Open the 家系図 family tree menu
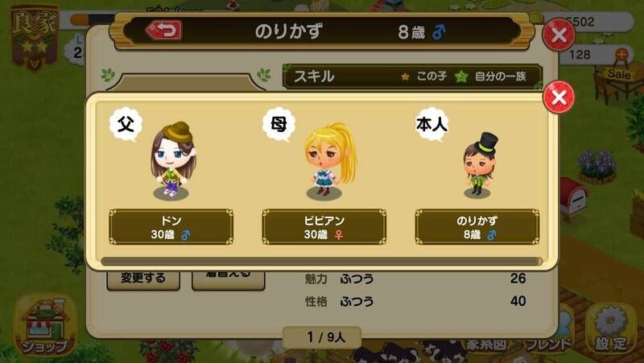The height and width of the screenshot is (363, 644). [x=485, y=344]
